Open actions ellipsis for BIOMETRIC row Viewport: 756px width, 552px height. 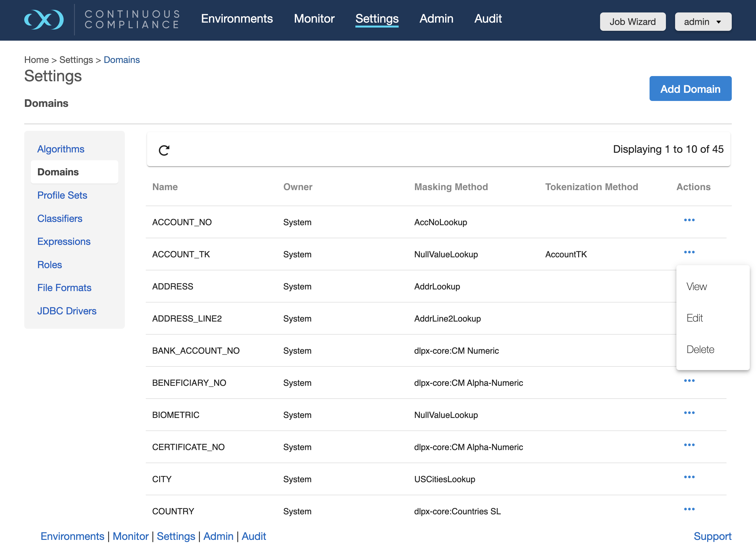[x=689, y=413]
